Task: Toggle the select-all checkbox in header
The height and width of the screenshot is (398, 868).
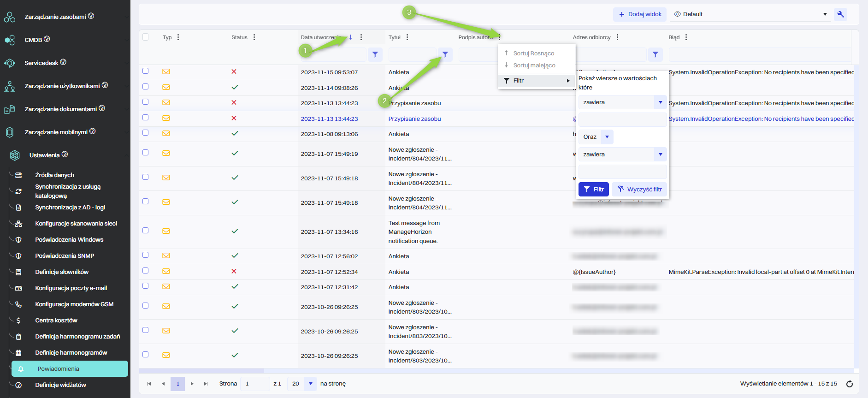Action: [x=146, y=37]
